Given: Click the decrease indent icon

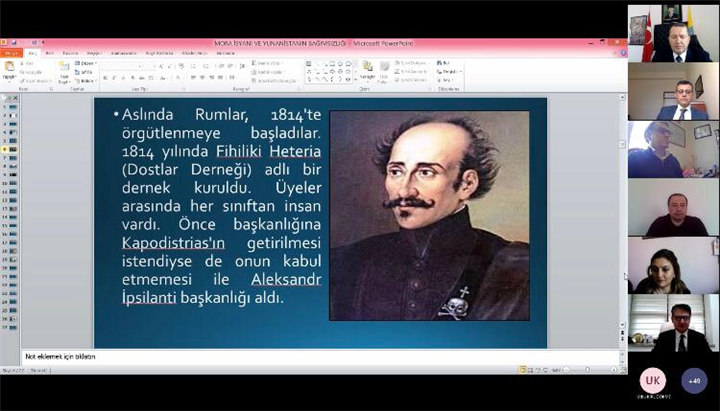Looking at the screenshot, I should tap(221, 66).
